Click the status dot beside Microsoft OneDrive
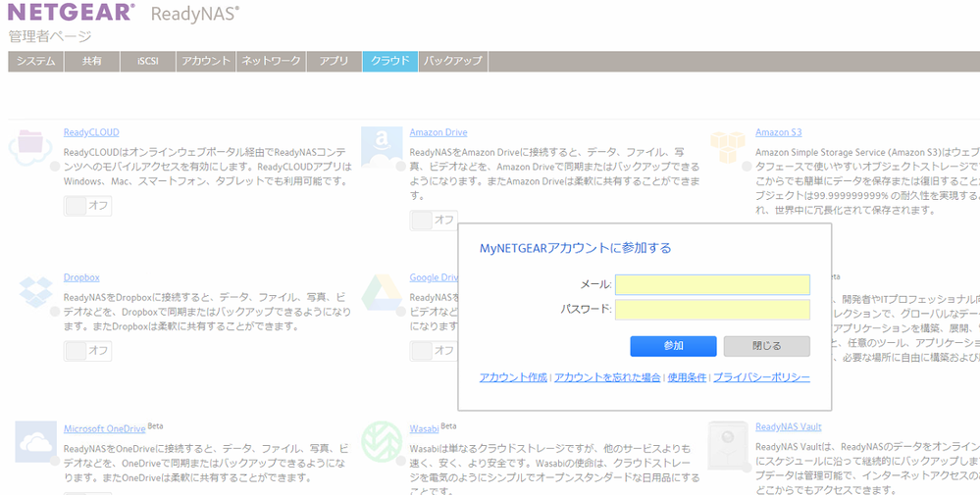980x495 pixels. point(55,462)
